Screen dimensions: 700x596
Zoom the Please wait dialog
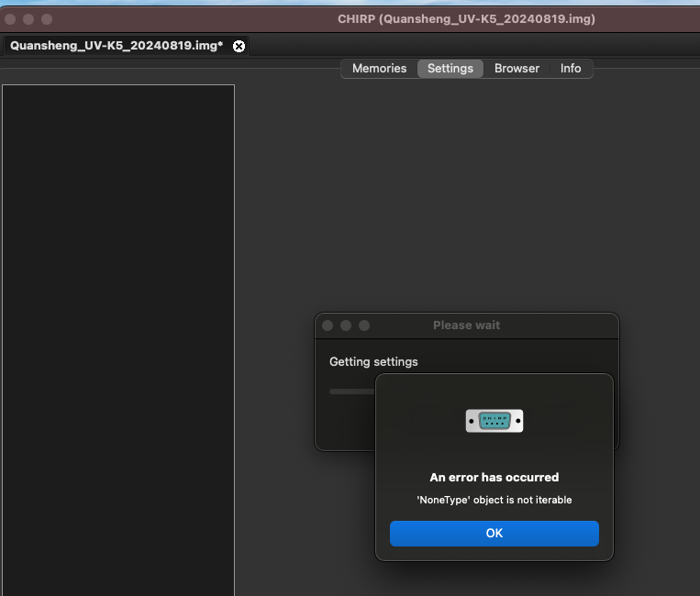(x=364, y=326)
